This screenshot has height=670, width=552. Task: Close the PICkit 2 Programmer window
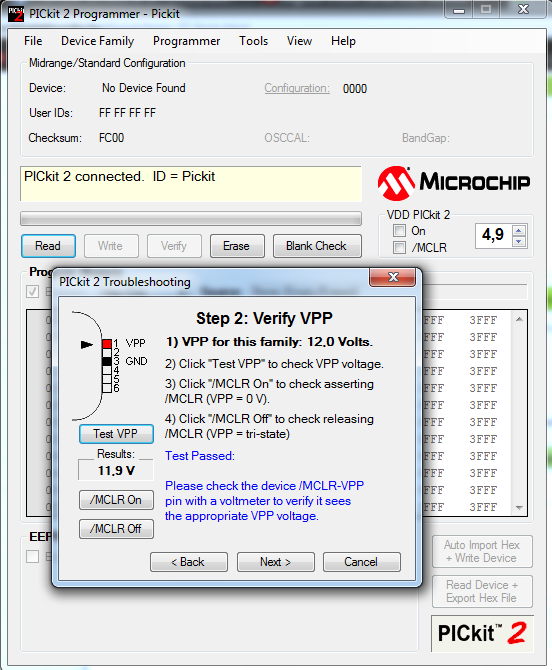523,10
